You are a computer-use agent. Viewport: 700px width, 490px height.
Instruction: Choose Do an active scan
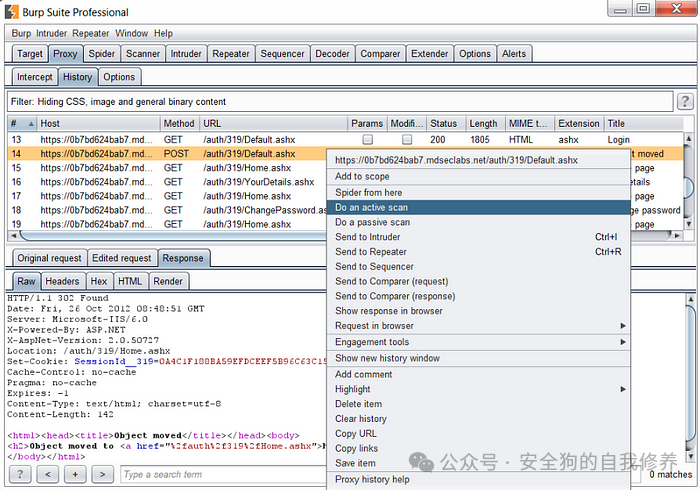click(x=478, y=208)
